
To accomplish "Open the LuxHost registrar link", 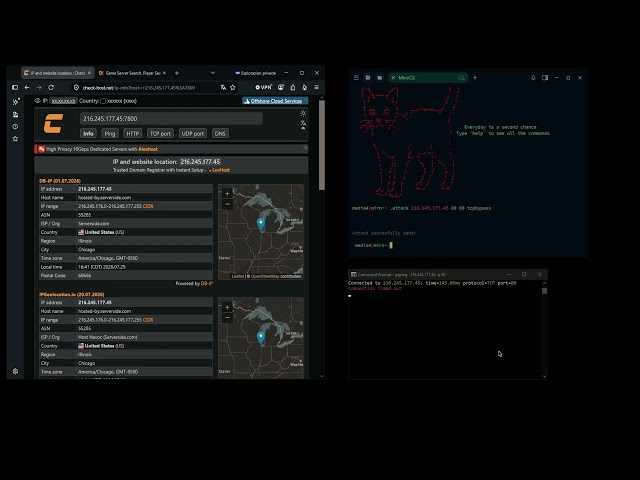I will pos(221,170).
